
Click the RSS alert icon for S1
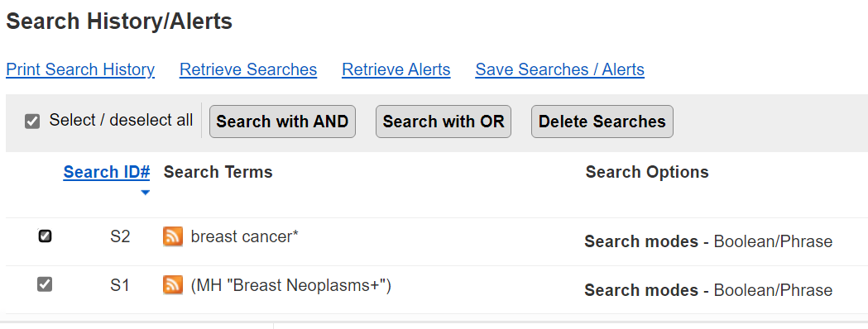173,284
